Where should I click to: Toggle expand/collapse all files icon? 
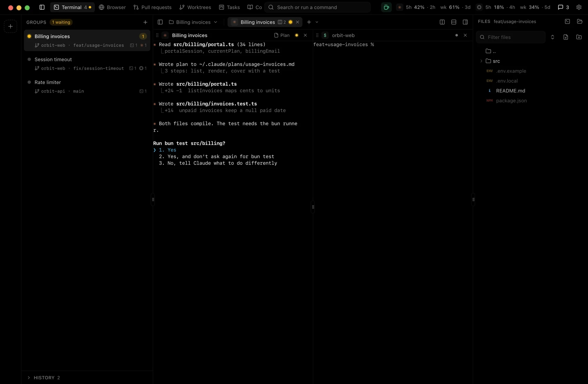click(552, 37)
